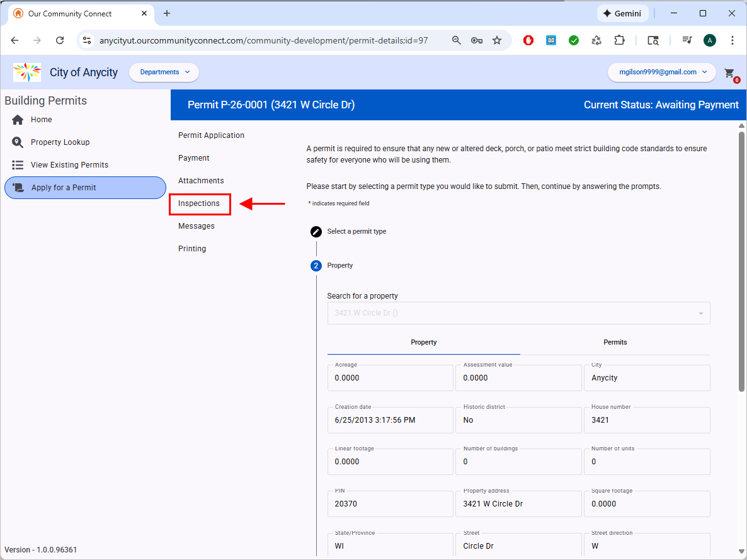Viewport: 747px width, 560px height.
Task: Open the browser Extensions puzzle icon
Action: click(x=619, y=40)
